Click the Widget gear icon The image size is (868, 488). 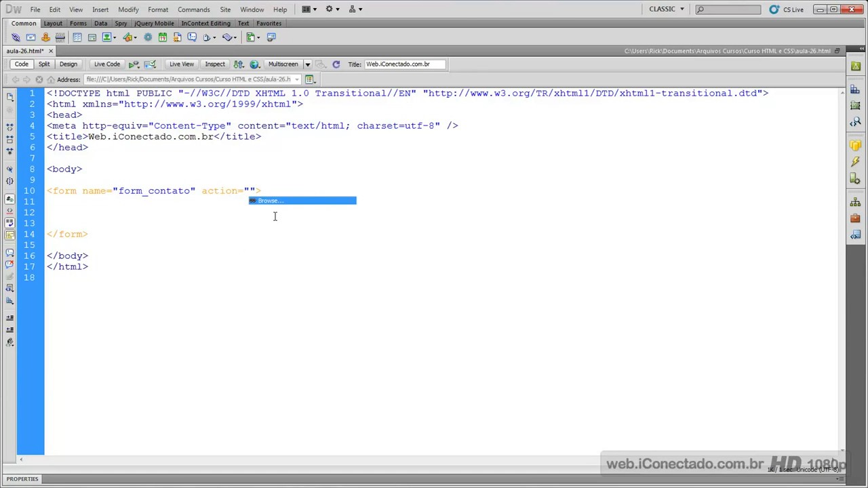point(148,37)
